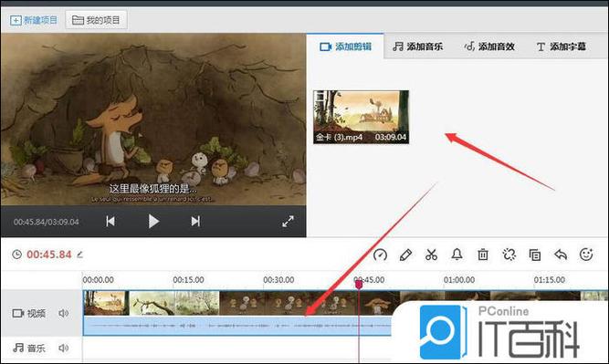Edit the 00:45.84 timecode pencil
609x364 pixels.
(x=80, y=255)
